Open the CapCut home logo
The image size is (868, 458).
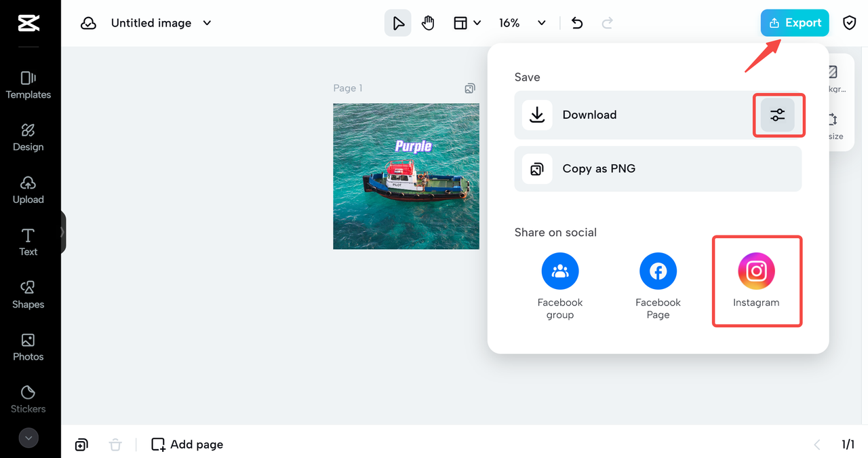28,23
